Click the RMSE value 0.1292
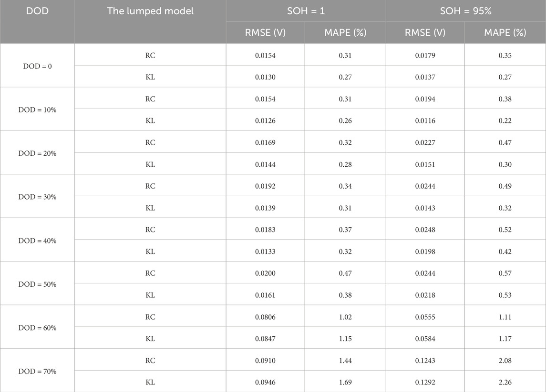The height and width of the screenshot is (392, 546). [x=425, y=382]
